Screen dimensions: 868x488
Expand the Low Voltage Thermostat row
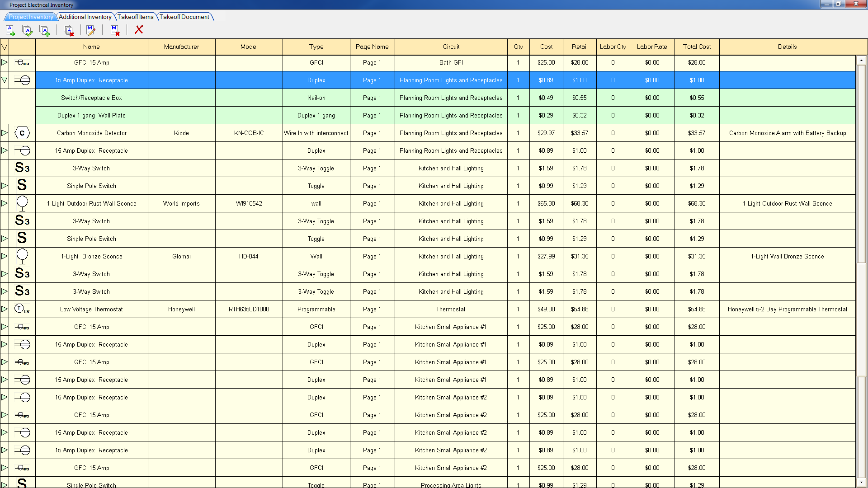(x=5, y=309)
